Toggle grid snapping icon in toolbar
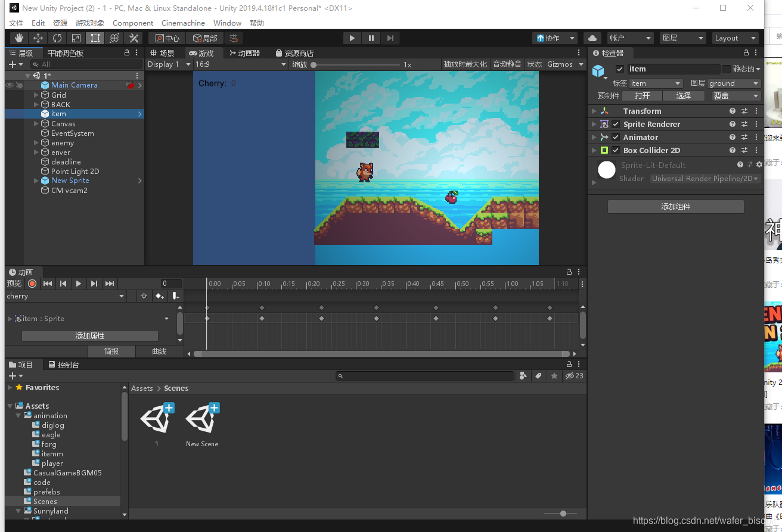Viewport: 782px width, 532px height. [x=234, y=38]
